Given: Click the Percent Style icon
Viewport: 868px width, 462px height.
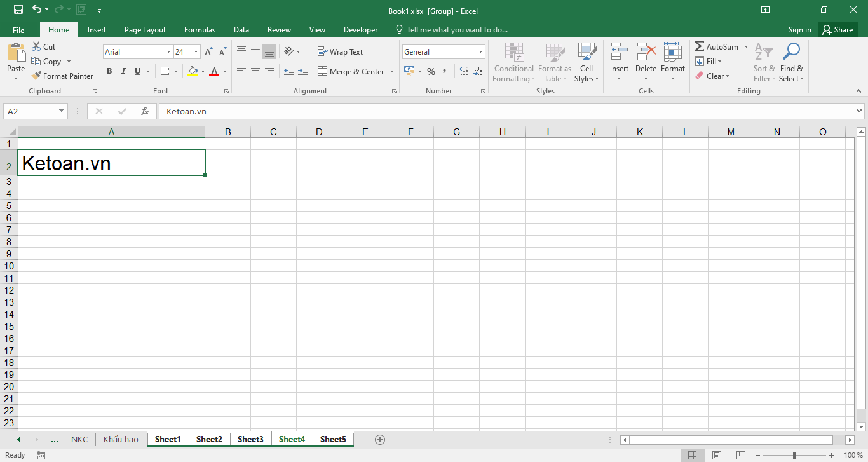Looking at the screenshot, I should coord(431,72).
